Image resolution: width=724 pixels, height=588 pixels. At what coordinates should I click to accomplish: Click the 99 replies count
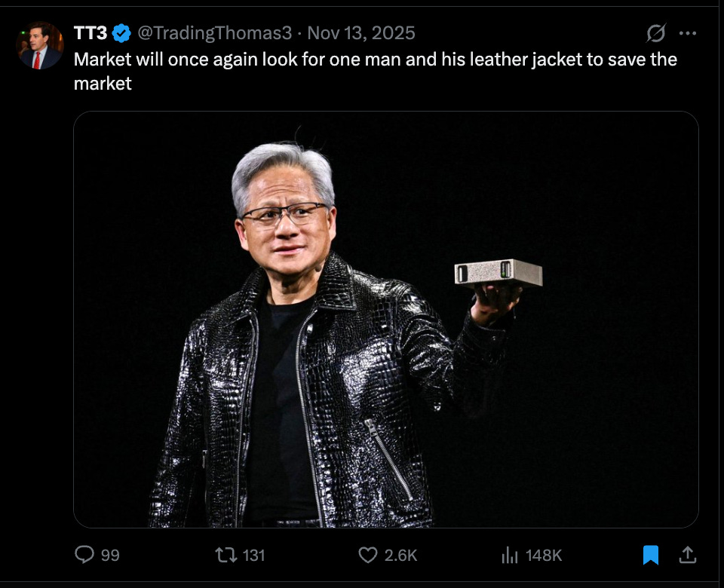click(110, 555)
